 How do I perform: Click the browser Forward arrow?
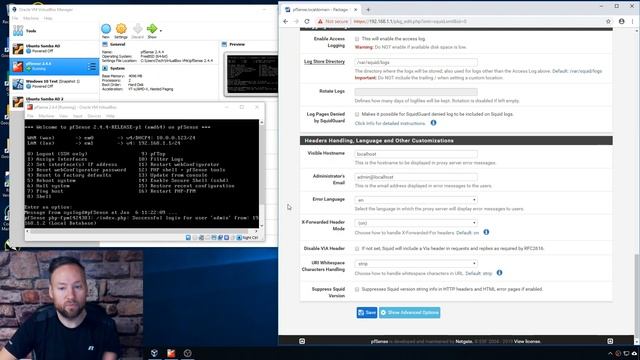pyautogui.click(x=296, y=21)
